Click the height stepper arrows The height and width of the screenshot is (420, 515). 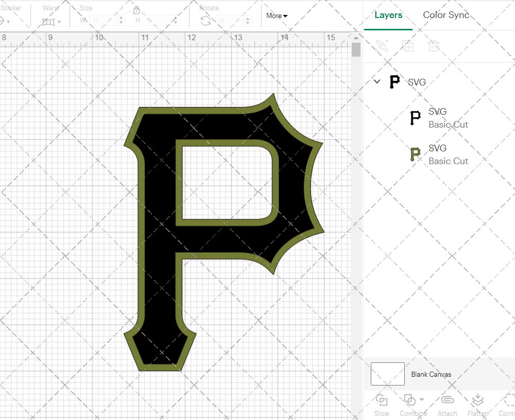176,21
